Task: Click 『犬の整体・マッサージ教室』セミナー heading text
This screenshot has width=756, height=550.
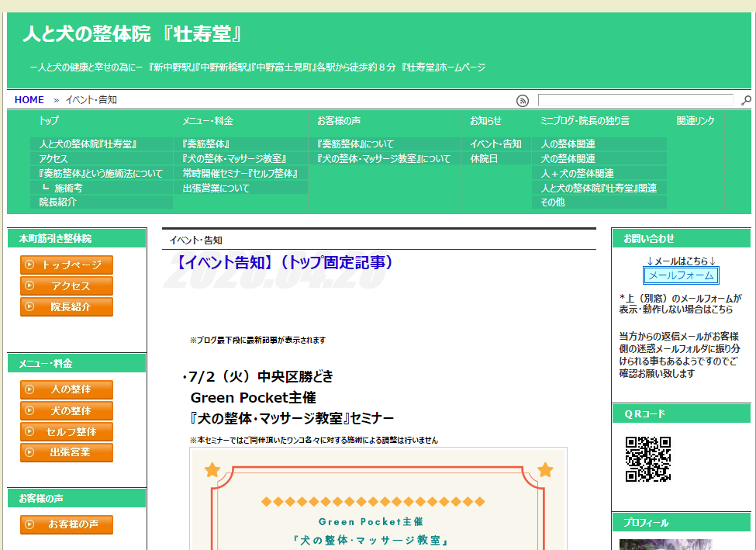Action: click(292, 418)
